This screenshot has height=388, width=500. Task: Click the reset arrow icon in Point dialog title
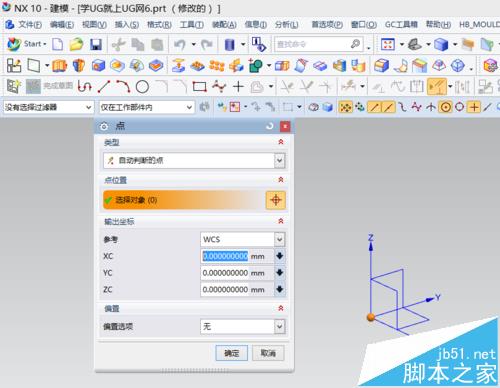[x=269, y=126]
